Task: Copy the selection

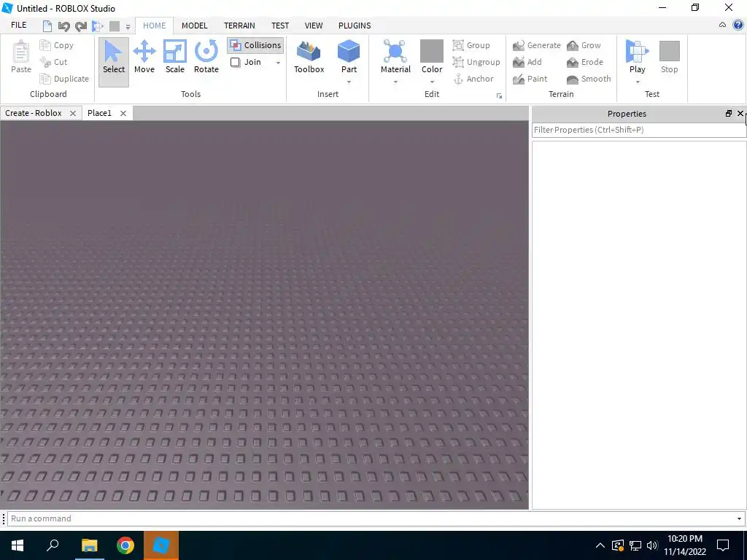Action: coord(57,45)
